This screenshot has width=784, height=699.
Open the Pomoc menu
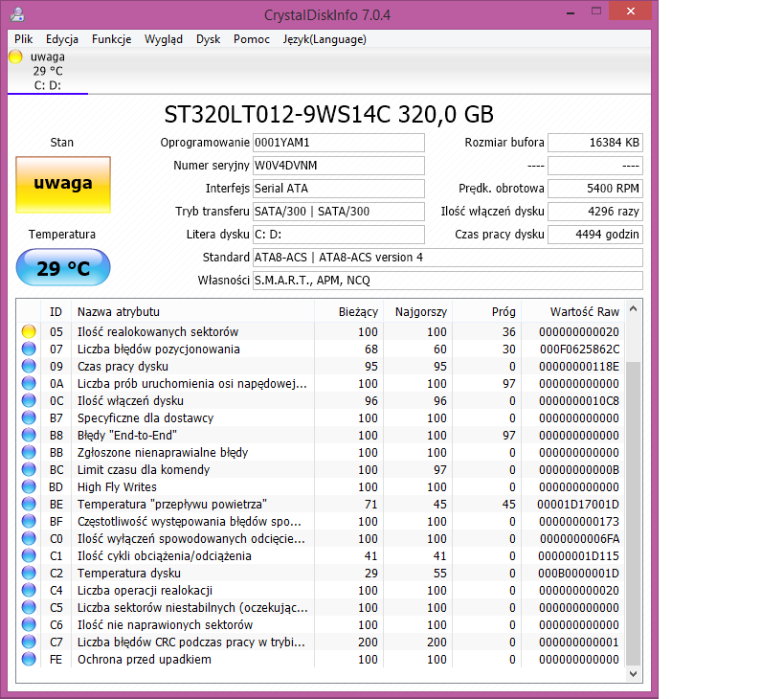[252, 39]
